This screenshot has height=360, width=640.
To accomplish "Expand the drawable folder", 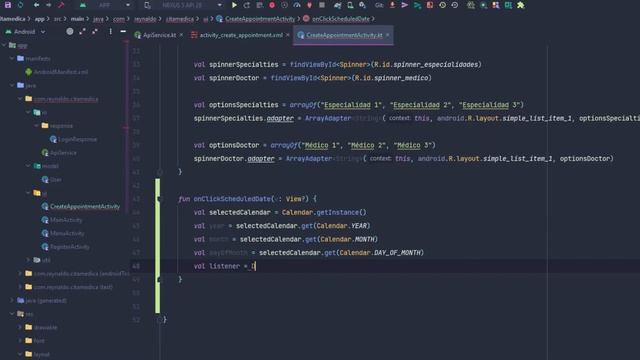I will pos(20,327).
